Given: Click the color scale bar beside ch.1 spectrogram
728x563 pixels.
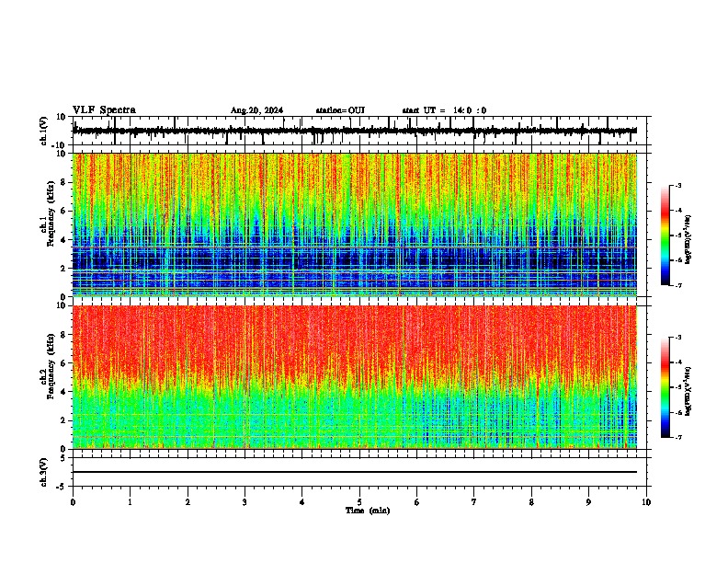Looking at the screenshot, I should 665,236.
